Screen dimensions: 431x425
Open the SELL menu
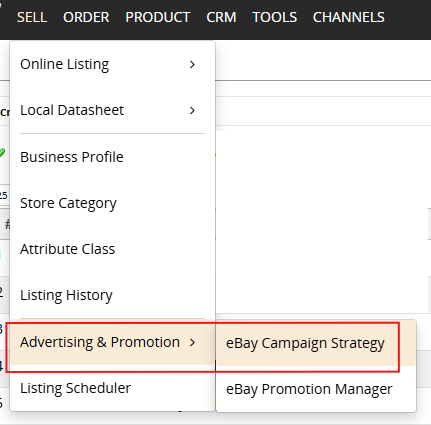32,17
